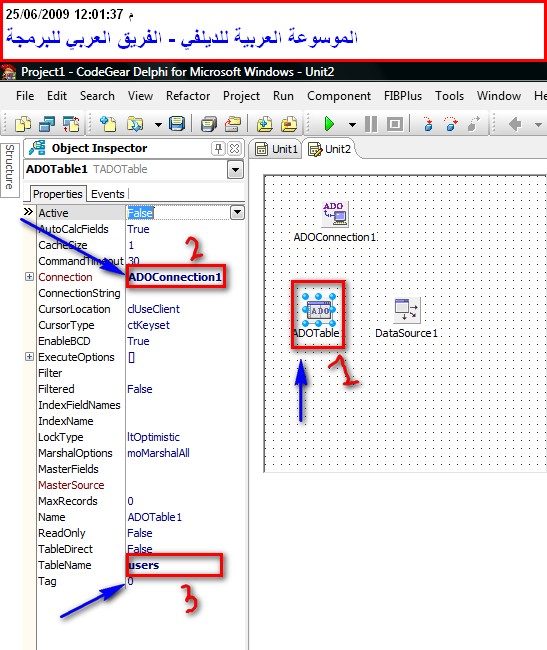Click the Program Reset stop icon

(x=395, y=124)
